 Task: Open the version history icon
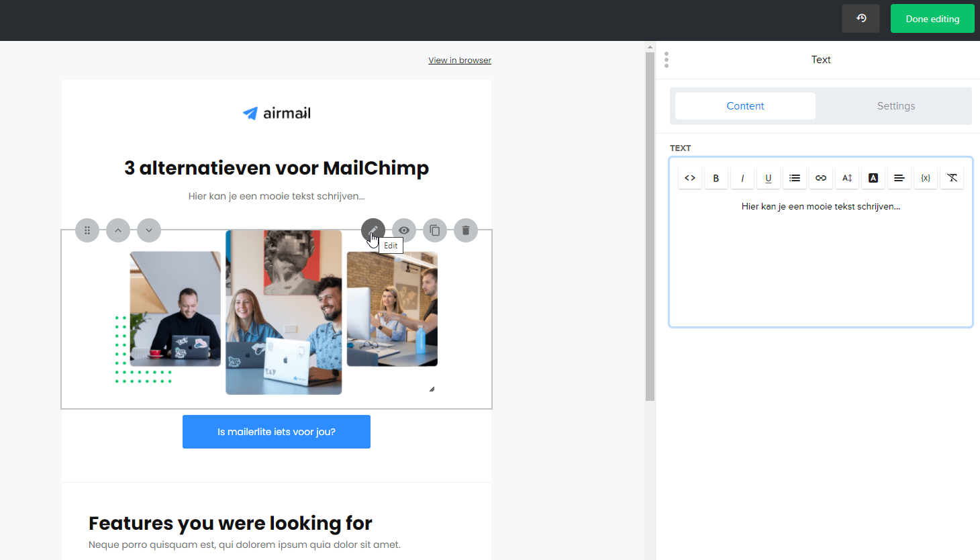click(861, 19)
